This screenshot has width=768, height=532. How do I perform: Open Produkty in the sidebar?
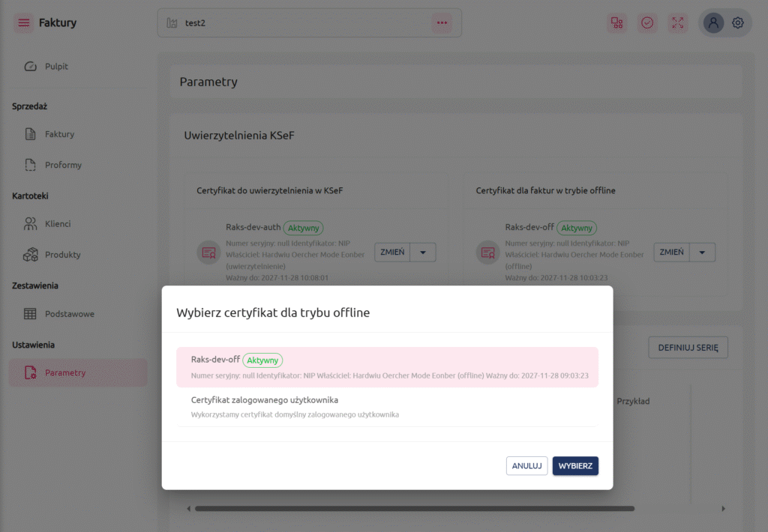(x=62, y=255)
